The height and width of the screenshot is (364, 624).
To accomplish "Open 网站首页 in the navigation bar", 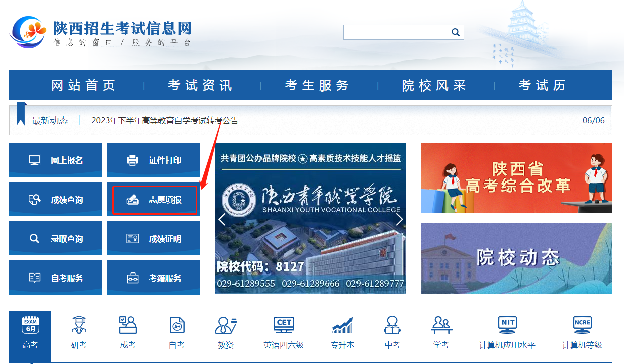I will coord(83,85).
